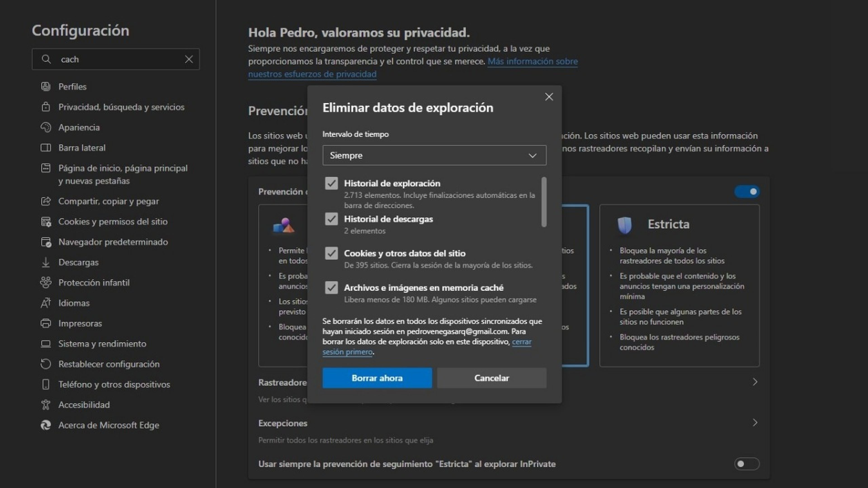Click the magnifier icon in search box
Screen dimensions: 868x488
pos(46,59)
